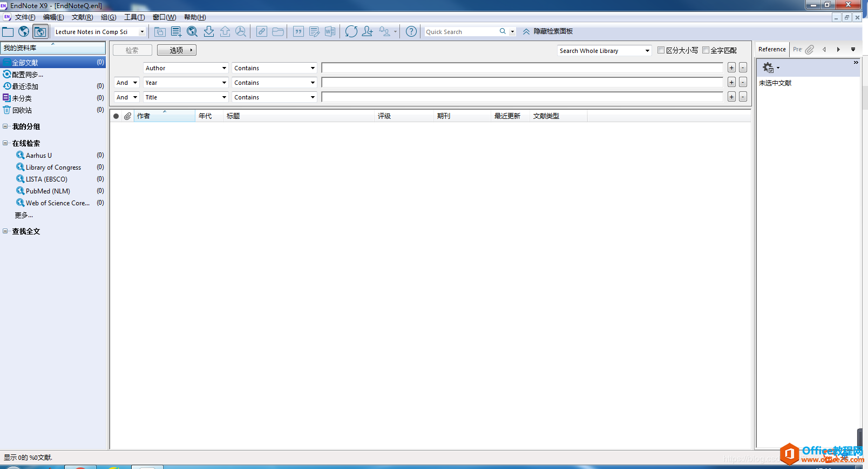Open the 帮助(H) menu
Image resolution: width=868 pixels, height=469 pixels.
(195, 17)
